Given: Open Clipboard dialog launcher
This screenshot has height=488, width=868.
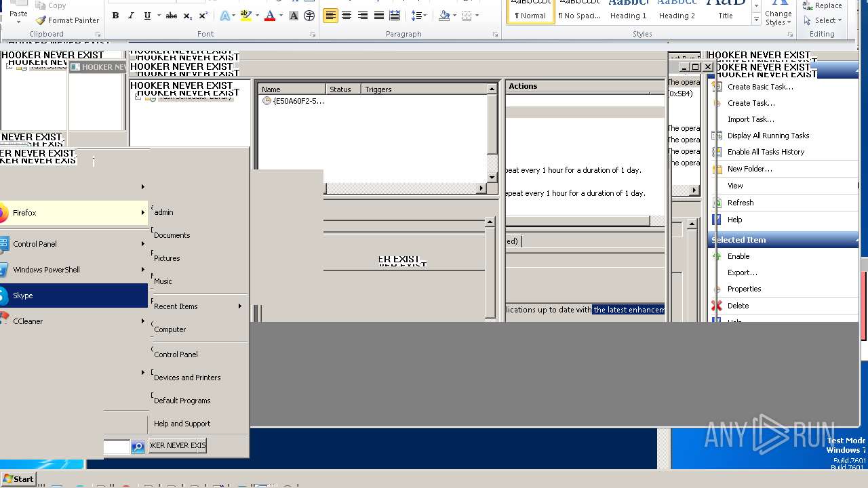Looking at the screenshot, I should (x=98, y=34).
